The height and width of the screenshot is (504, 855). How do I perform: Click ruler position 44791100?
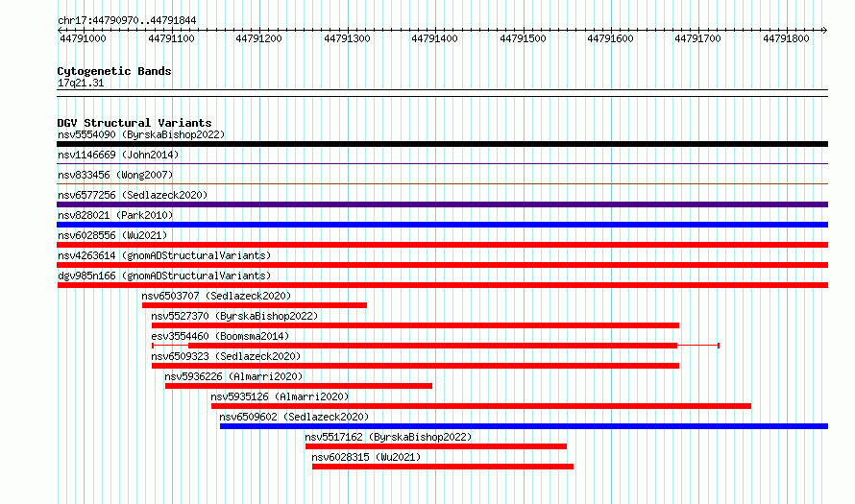click(171, 38)
